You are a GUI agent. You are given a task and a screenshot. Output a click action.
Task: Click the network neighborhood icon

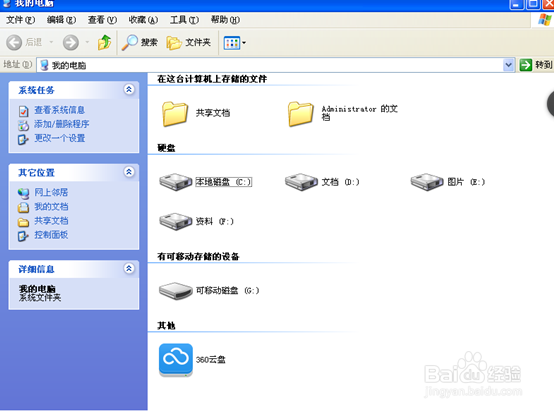[x=23, y=193]
